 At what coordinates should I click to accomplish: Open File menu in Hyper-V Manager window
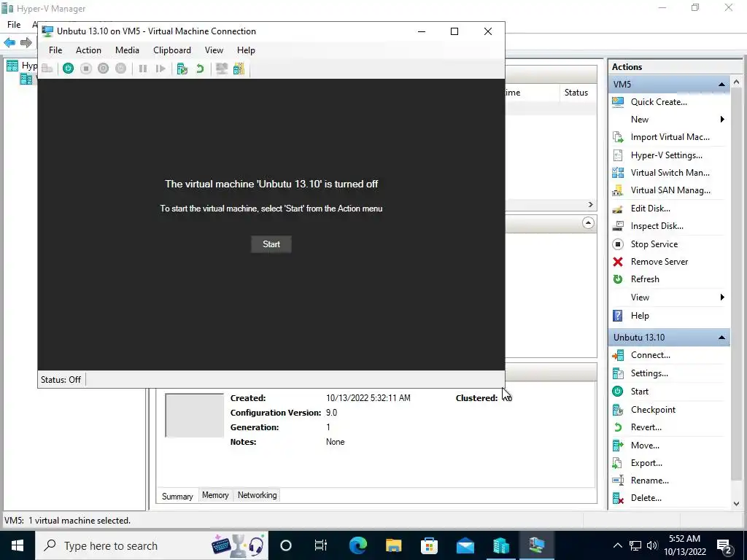coord(14,24)
